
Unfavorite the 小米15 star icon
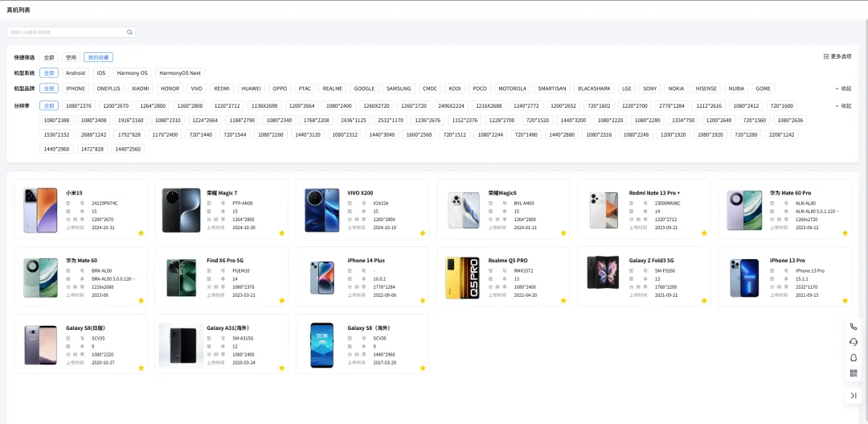coord(141,233)
